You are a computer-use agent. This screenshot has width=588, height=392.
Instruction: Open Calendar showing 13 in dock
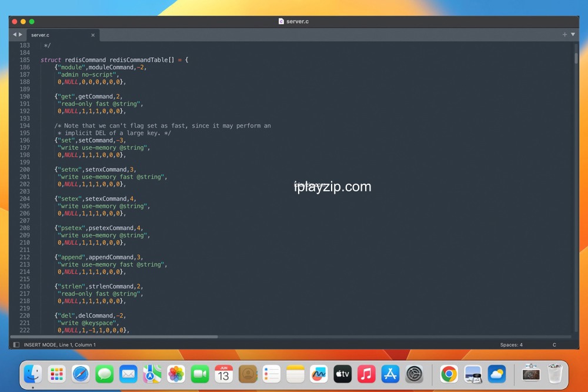point(223,374)
